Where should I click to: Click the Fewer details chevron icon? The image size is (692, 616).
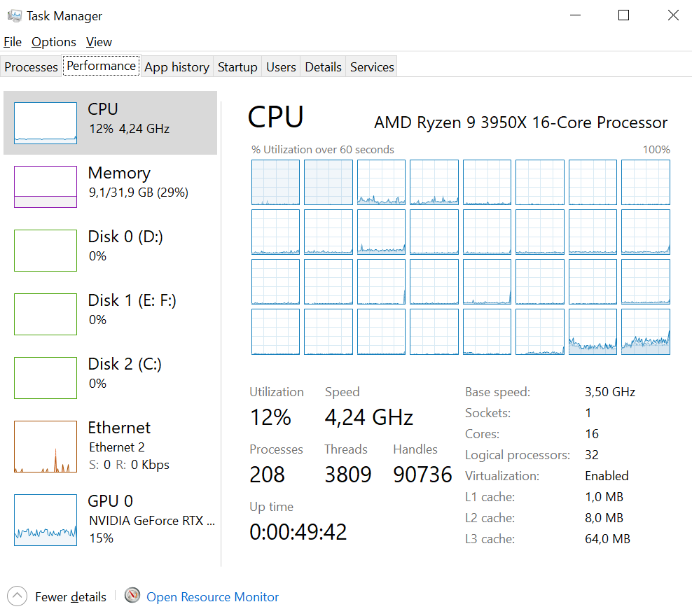pos(18,596)
